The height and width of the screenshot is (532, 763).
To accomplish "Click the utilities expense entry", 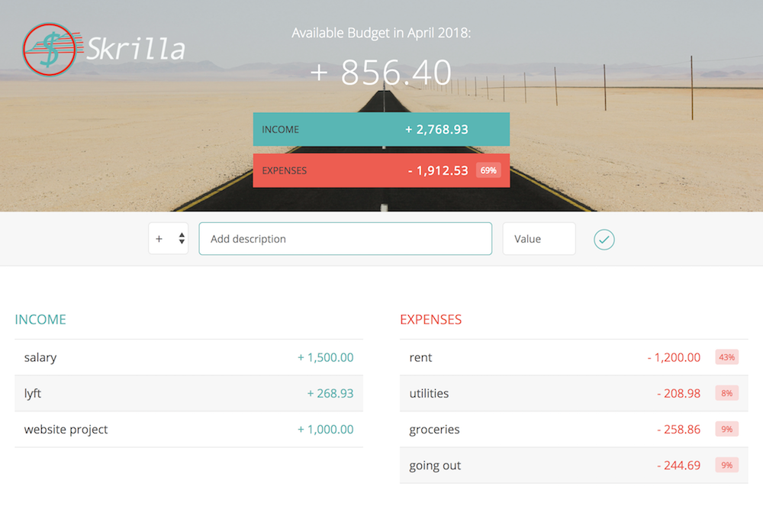I will point(575,393).
